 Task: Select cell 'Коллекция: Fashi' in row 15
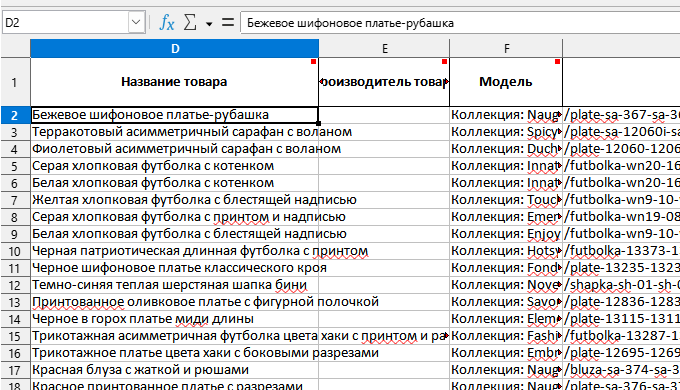click(506, 336)
